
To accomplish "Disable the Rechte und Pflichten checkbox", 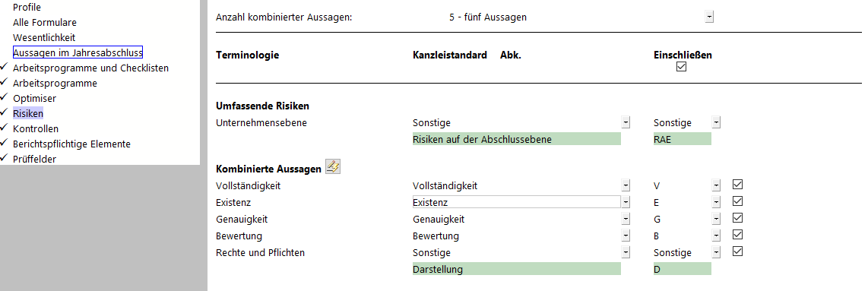I will click(x=737, y=251).
